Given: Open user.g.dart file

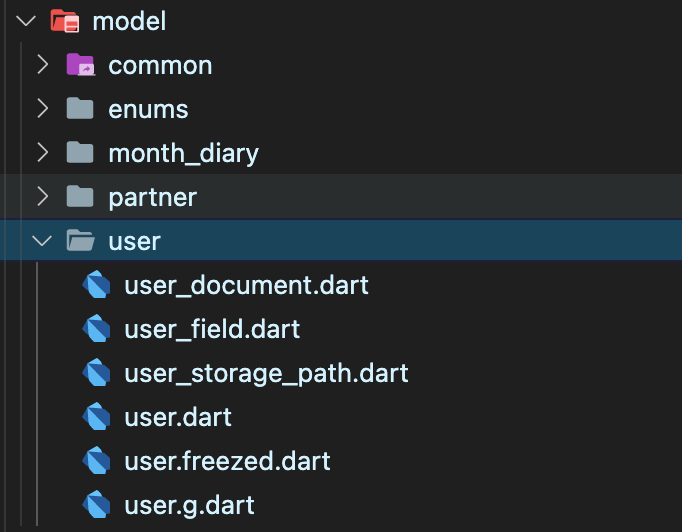Looking at the screenshot, I should pos(190,506).
